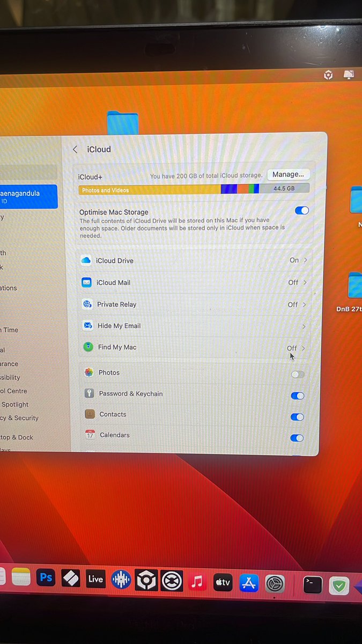Click the 'Off' status for iCloud Mail

pyautogui.click(x=293, y=282)
